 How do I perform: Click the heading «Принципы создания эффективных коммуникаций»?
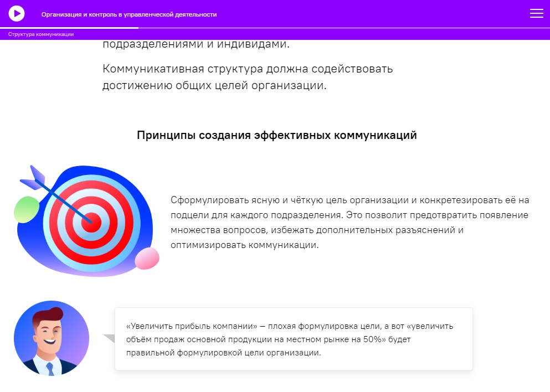point(276,136)
